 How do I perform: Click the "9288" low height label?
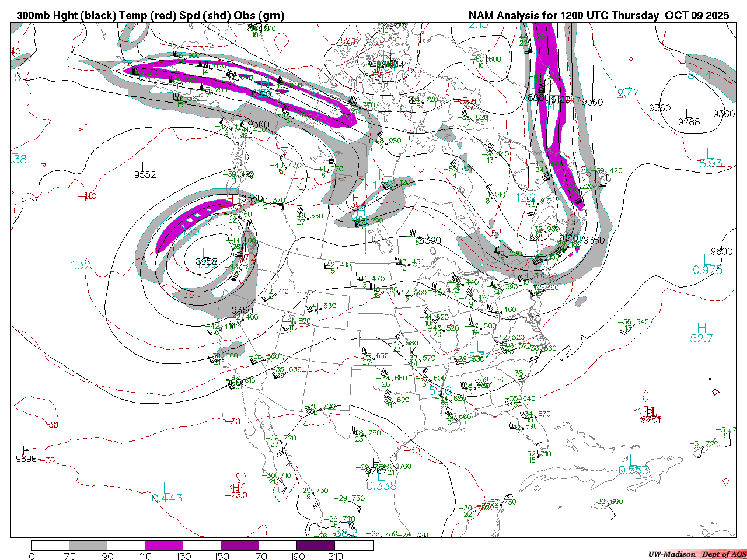[689, 122]
